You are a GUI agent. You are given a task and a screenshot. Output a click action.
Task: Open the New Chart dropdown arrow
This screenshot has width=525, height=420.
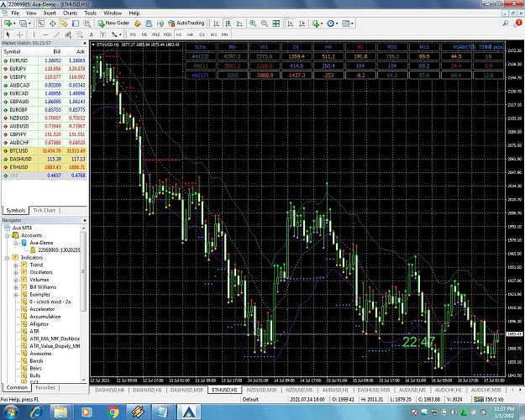[14, 24]
